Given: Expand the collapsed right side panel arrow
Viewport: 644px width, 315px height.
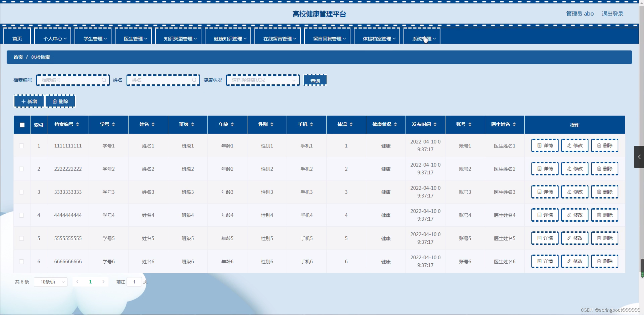Looking at the screenshot, I should [x=639, y=157].
